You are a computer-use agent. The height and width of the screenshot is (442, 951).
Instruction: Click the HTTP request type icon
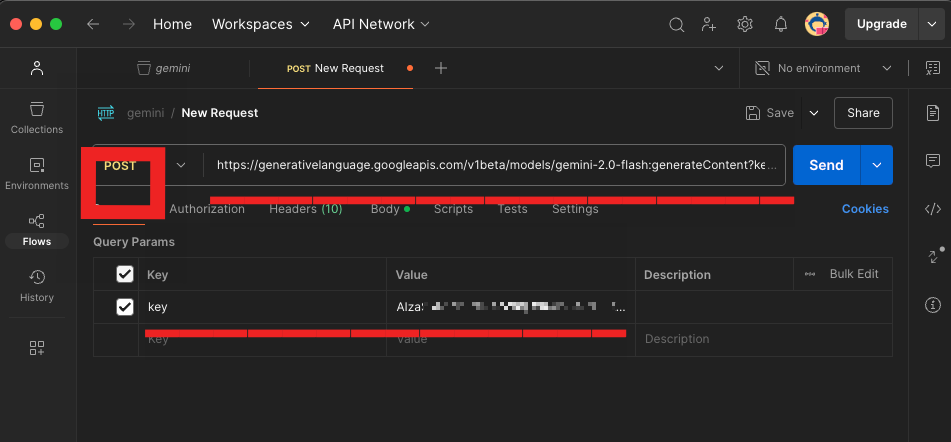tap(106, 113)
